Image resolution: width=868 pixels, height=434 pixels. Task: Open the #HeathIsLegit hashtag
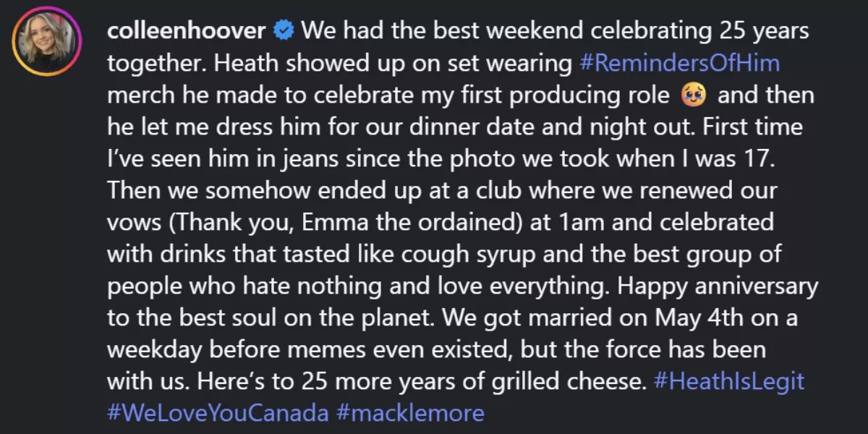pos(728,381)
